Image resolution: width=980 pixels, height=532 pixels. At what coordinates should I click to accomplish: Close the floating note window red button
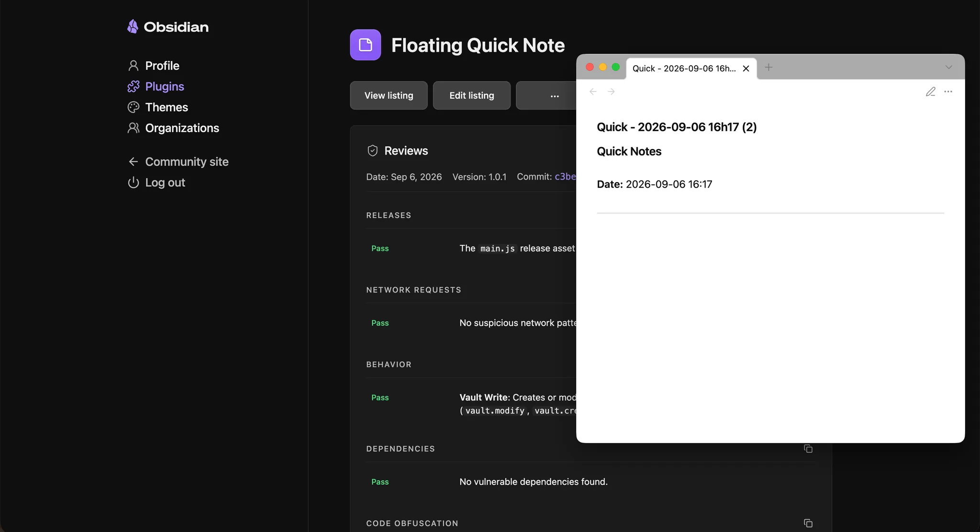pos(590,67)
